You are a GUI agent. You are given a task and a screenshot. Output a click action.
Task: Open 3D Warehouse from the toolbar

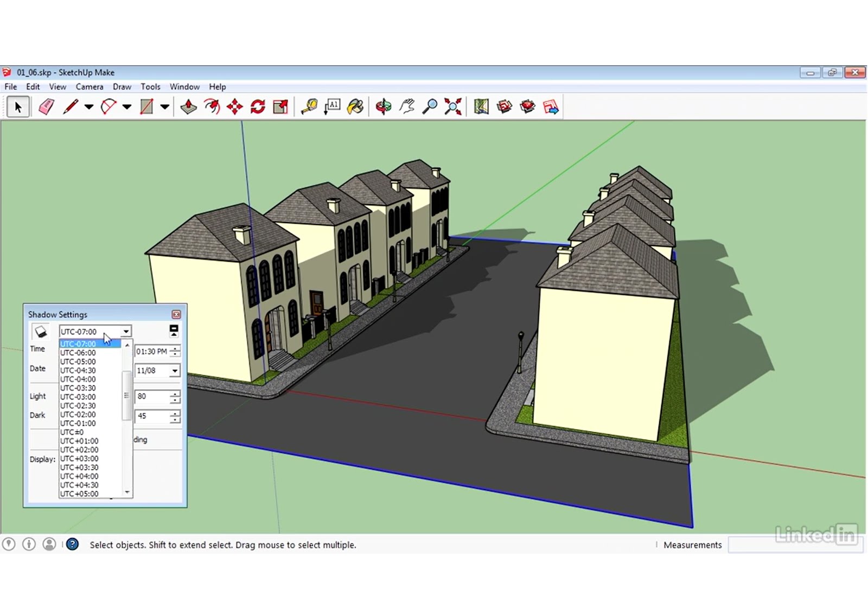(x=505, y=107)
